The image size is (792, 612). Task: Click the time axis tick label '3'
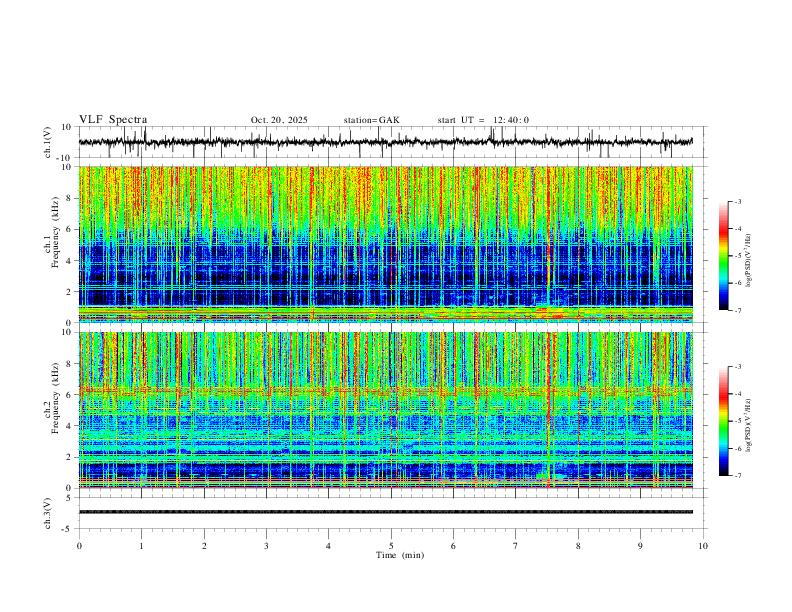pyautogui.click(x=266, y=546)
